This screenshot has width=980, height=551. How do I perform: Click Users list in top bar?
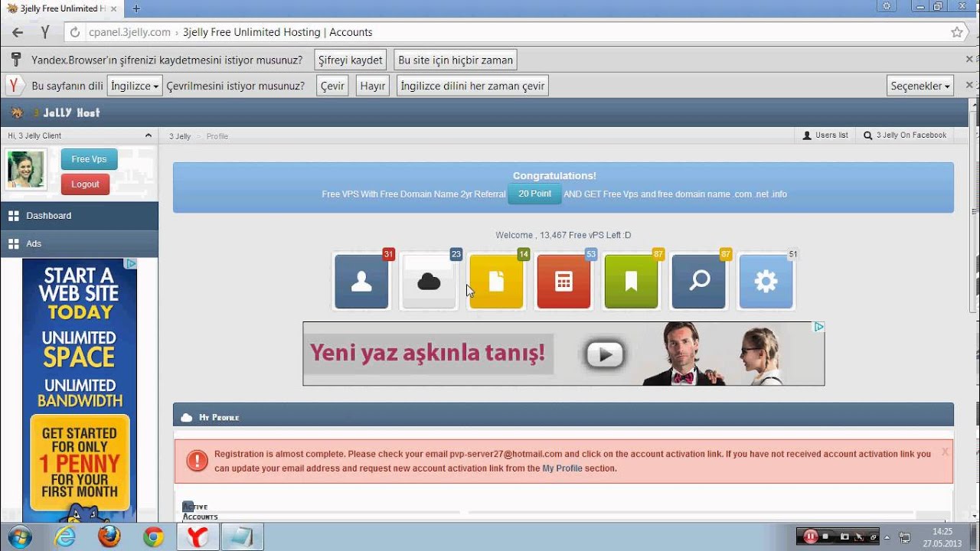(x=825, y=135)
